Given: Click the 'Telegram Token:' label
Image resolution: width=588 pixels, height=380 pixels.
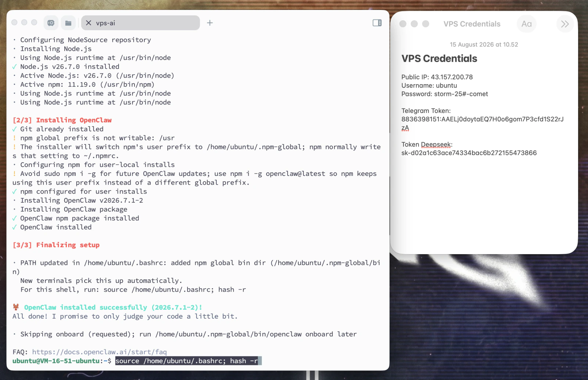Looking at the screenshot, I should (426, 111).
